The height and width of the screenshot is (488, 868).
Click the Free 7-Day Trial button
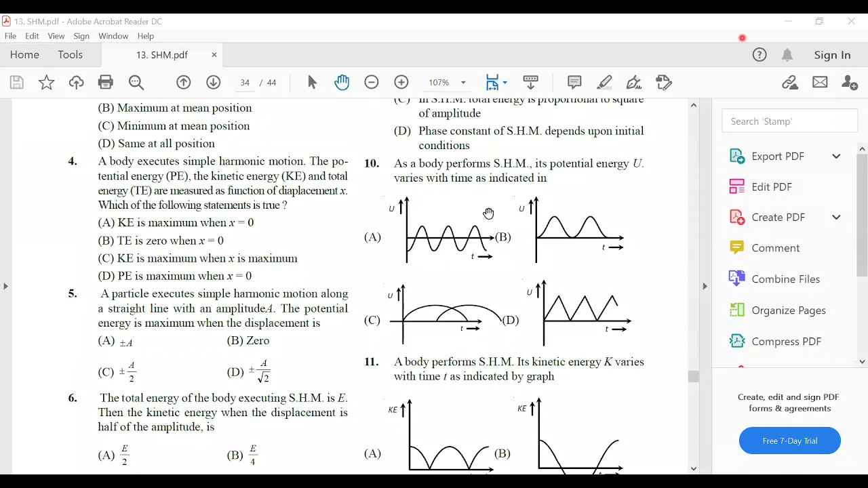[x=790, y=441]
